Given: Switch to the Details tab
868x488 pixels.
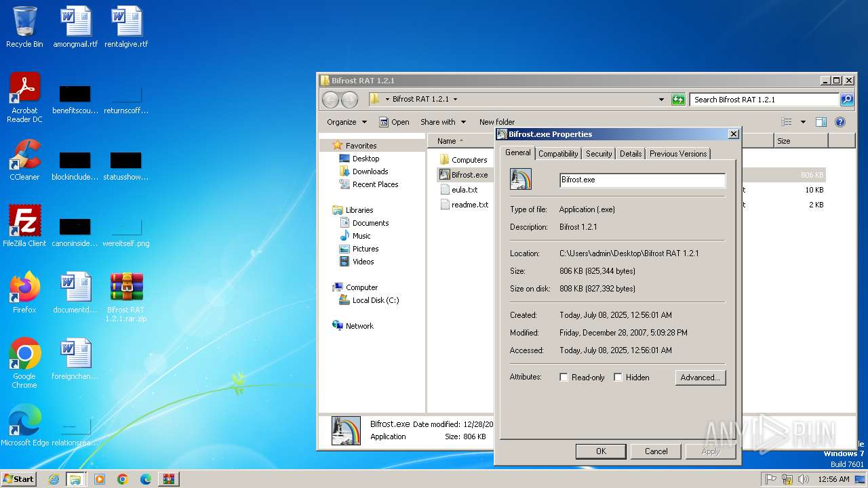Looking at the screenshot, I should [x=630, y=154].
